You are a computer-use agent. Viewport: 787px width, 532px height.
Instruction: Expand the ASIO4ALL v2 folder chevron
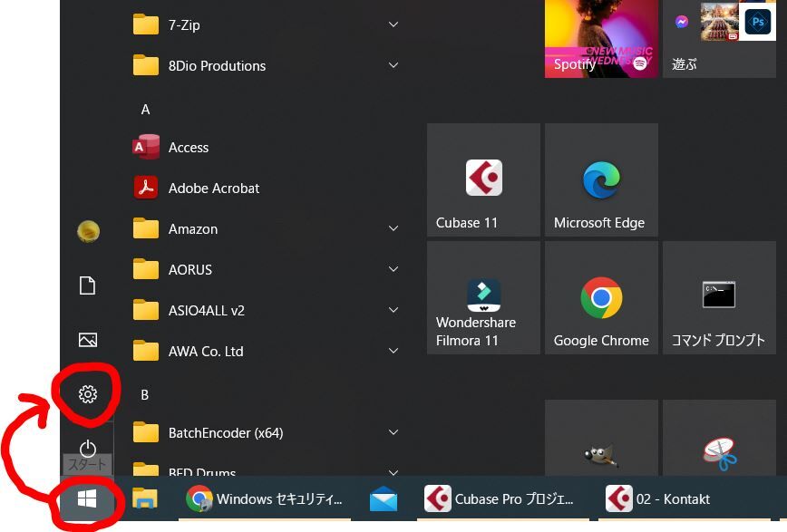[393, 310]
